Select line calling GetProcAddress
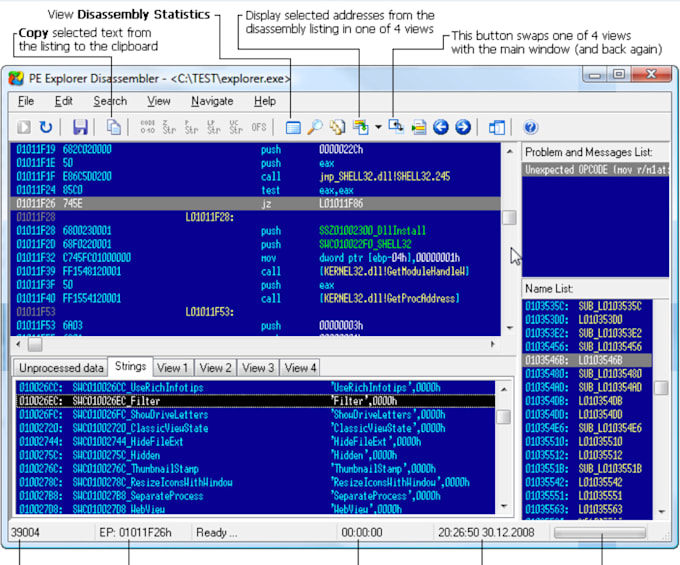 [255, 298]
